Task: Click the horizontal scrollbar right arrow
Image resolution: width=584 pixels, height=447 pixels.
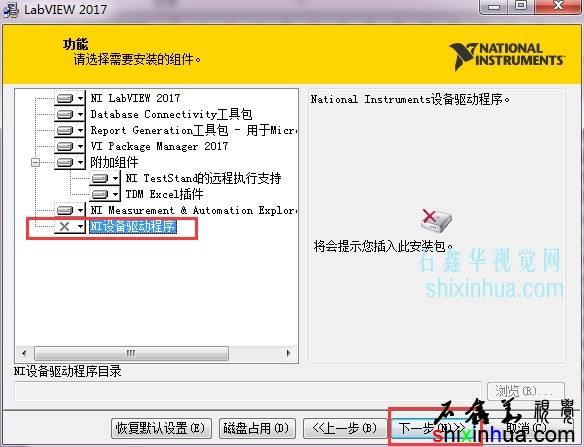Action: tap(288, 353)
